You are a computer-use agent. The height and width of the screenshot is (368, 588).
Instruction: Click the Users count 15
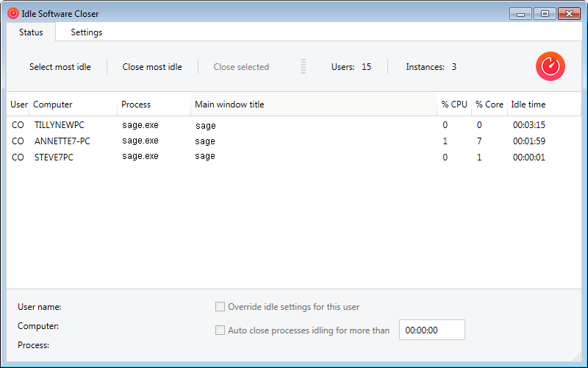point(366,67)
